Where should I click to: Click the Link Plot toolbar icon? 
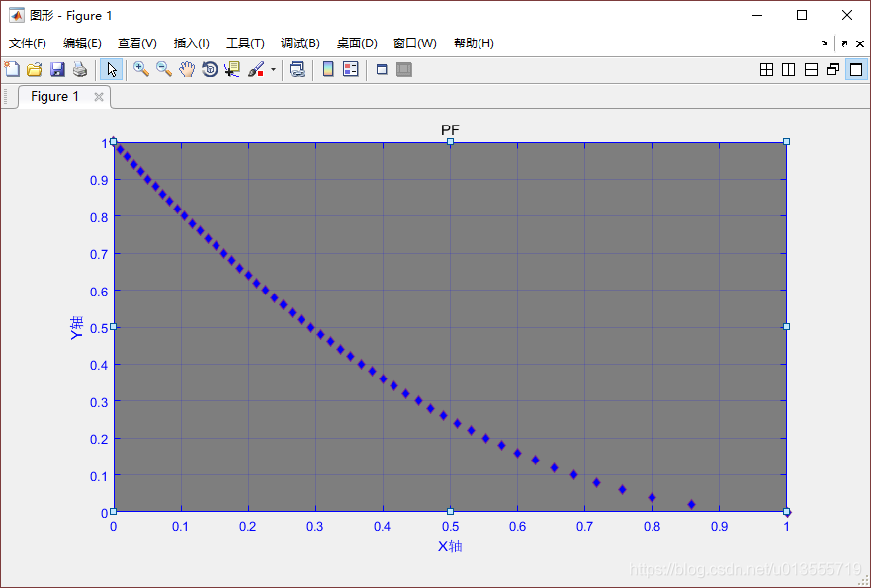pos(298,69)
